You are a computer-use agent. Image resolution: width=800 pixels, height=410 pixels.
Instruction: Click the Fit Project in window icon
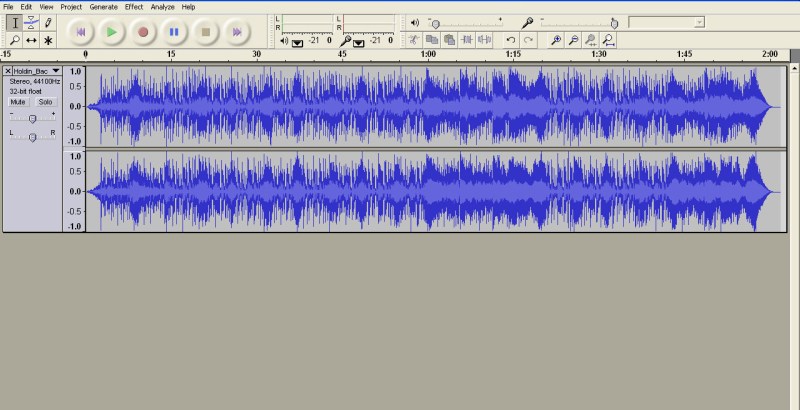pos(608,40)
